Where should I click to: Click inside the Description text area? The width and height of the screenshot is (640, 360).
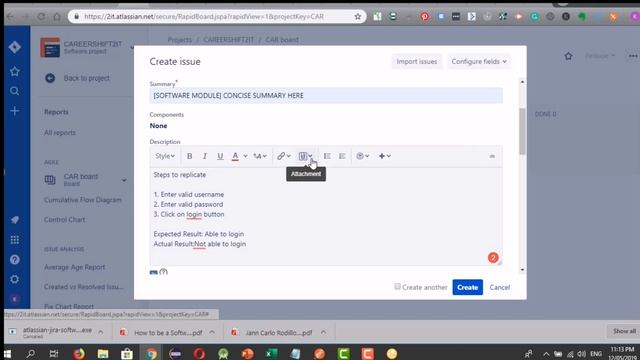tap(326, 216)
